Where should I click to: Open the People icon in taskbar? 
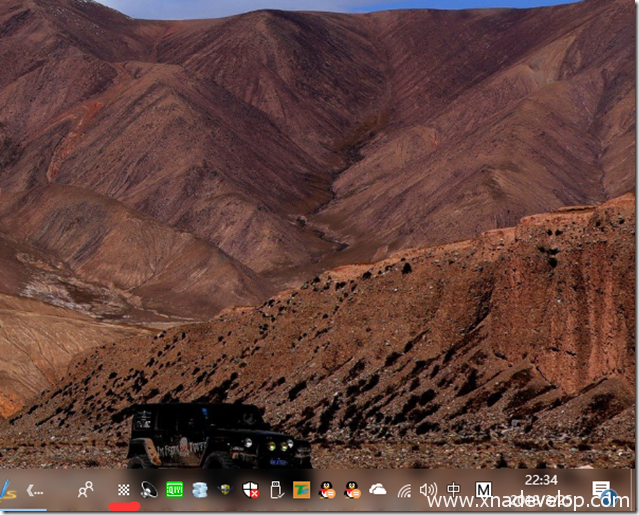pos(87,490)
